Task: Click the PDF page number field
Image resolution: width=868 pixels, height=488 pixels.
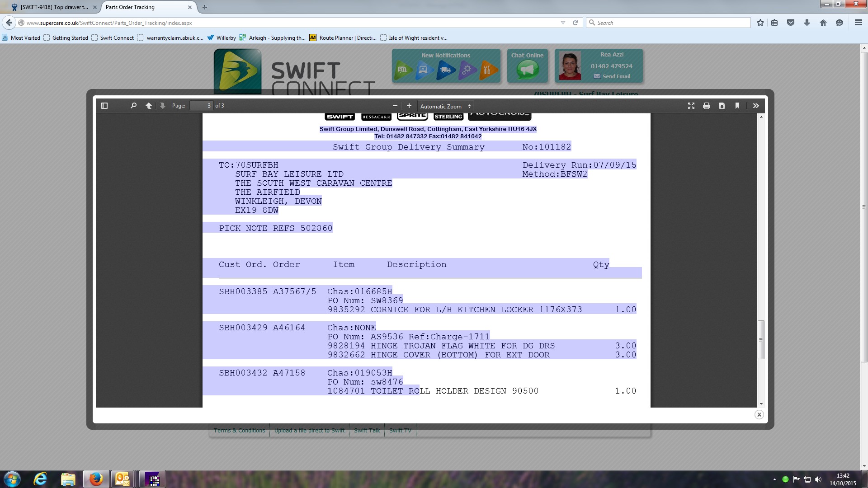Action: [201, 106]
